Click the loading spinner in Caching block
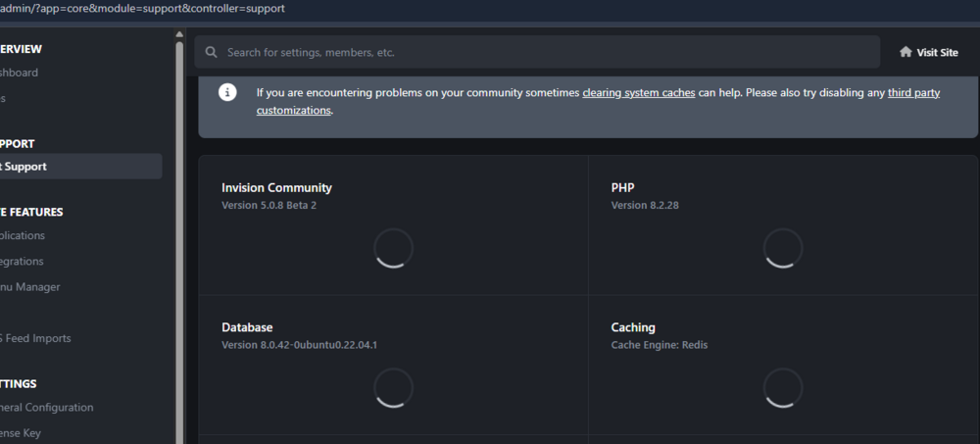The image size is (980, 444). click(783, 388)
